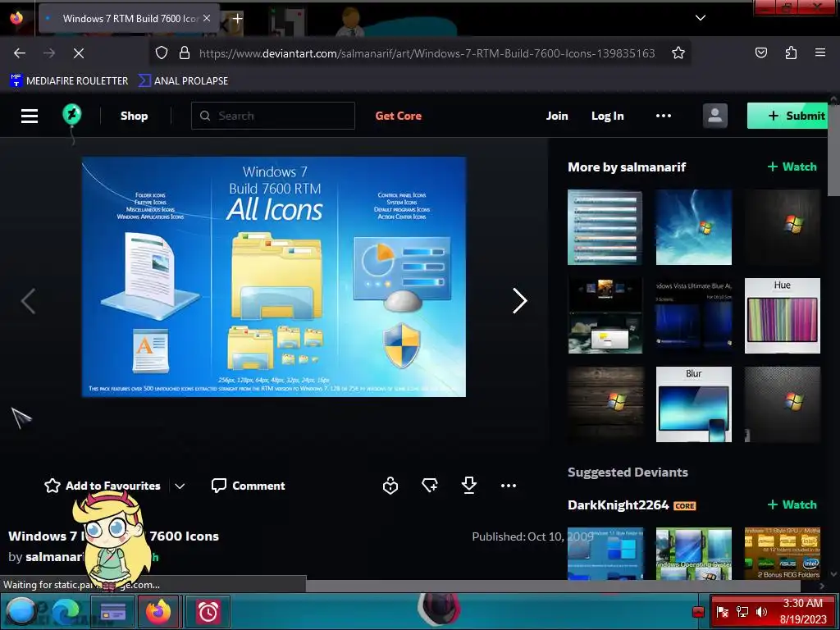
Task: Open the Shop link
Action: 134,116
